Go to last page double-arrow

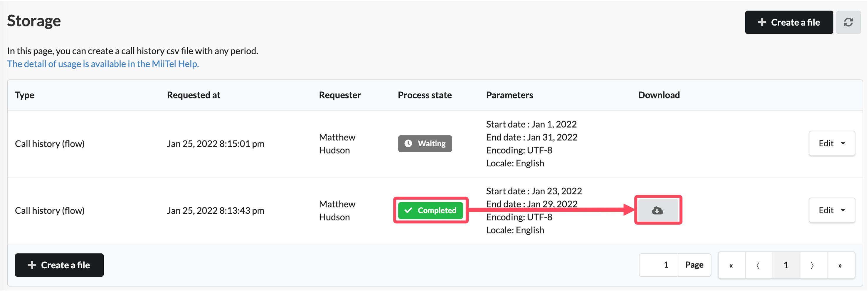pyautogui.click(x=840, y=266)
